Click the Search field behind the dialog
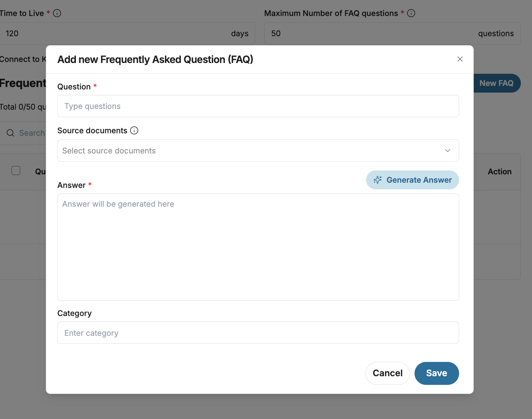The width and height of the screenshot is (532, 419). (32, 133)
